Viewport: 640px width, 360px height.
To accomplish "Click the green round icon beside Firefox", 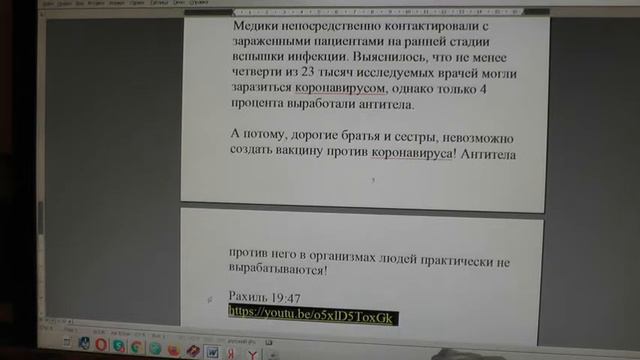I will [x=155, y=348].
